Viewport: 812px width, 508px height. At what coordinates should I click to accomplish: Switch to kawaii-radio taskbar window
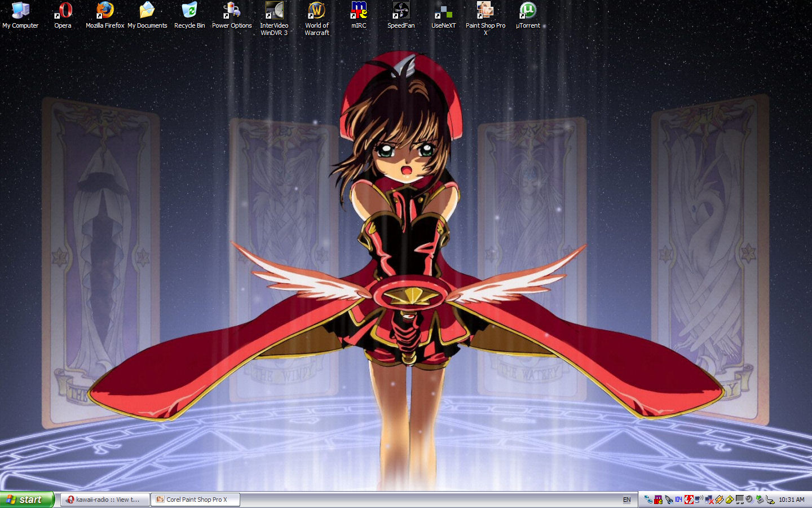tap(106, 500)
